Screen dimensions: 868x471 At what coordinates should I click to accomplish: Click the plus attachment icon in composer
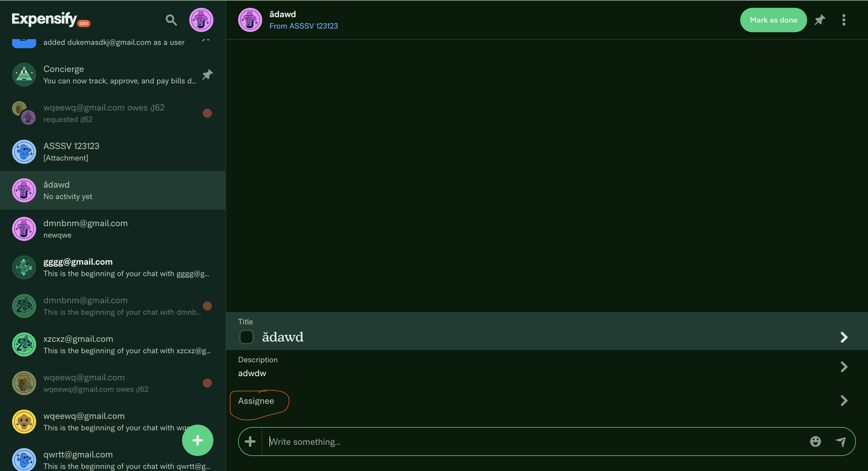(250, 441)
